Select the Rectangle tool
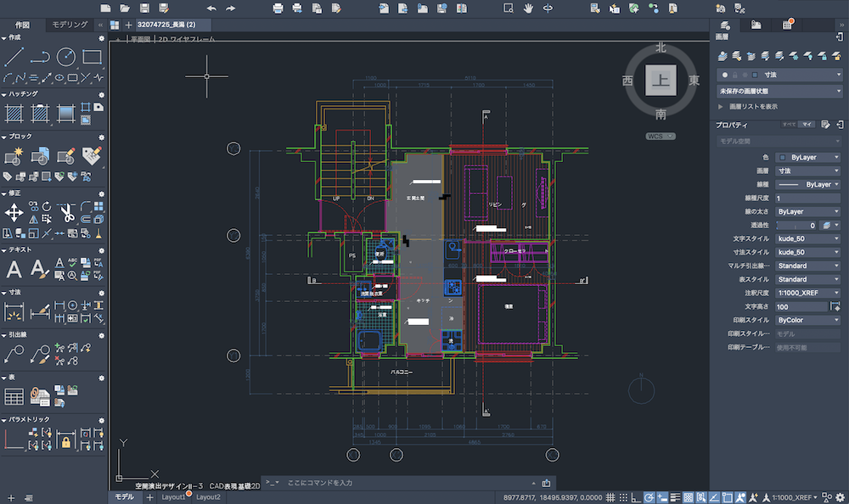 click(x=92, y=57)
